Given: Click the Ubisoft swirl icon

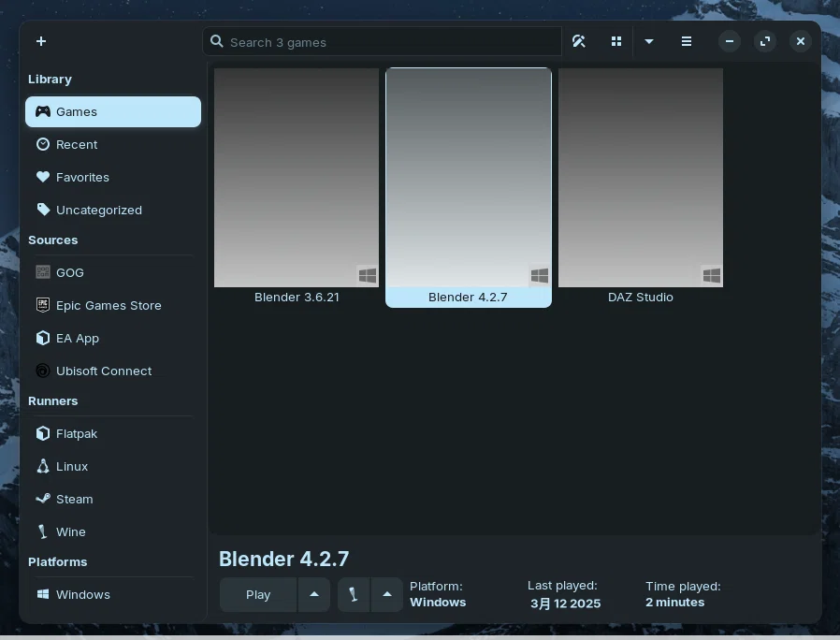Looking at the screenshot, I should 43,371.
